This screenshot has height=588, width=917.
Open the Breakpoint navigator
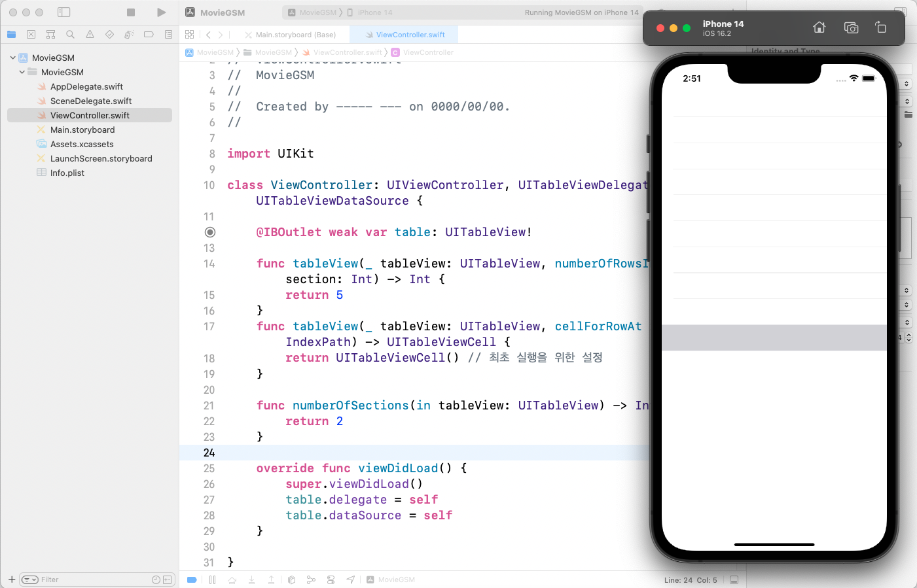(x=149, y=34)
